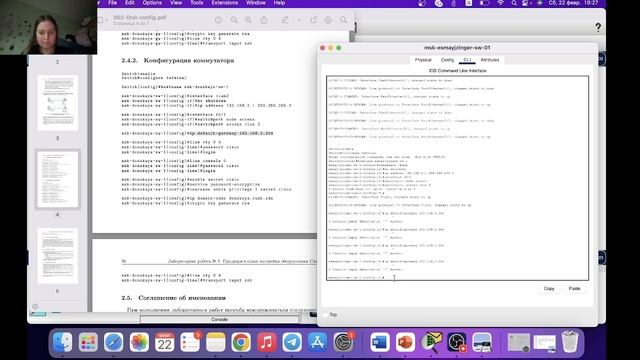Open the Notes app in Dock
This screenshot has width=640, height=360.
click(x=216, y=342)
